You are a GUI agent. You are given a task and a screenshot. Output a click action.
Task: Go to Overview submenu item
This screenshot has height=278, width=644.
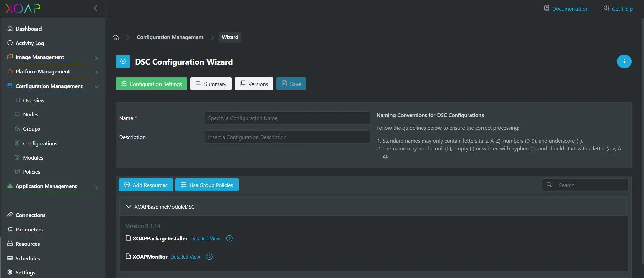click(x=34, y=100)
